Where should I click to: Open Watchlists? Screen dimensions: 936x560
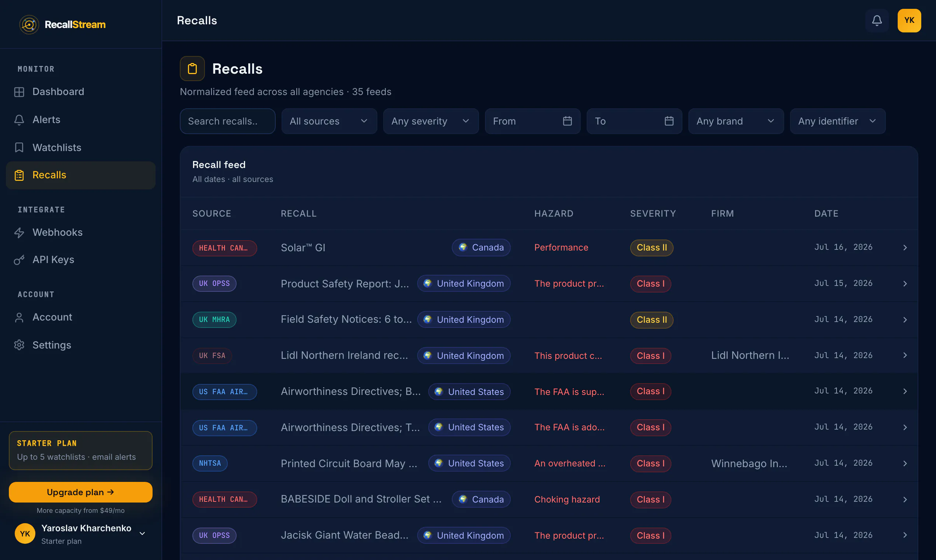tap(81, 147)
